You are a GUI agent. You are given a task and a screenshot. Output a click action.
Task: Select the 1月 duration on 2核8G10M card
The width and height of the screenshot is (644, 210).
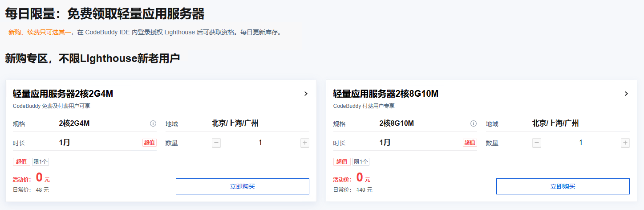tap(385, 143)
